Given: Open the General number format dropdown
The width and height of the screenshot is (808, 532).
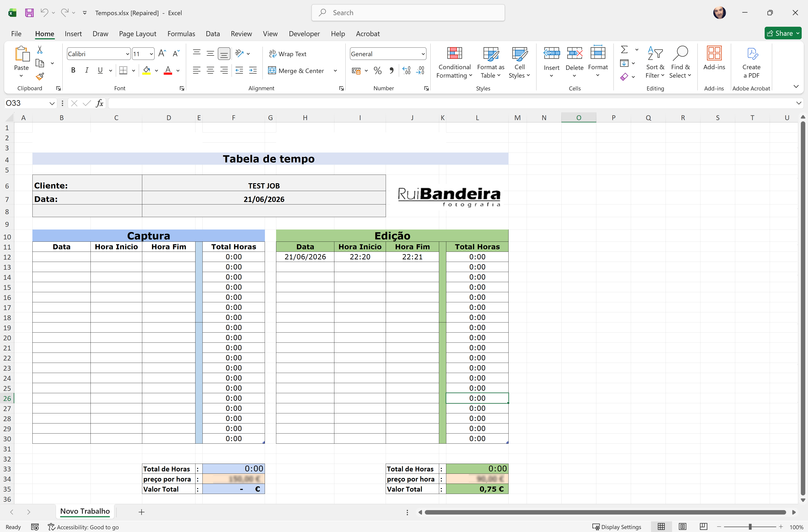Looking at the screenshot, I should (x=423, y=54).
